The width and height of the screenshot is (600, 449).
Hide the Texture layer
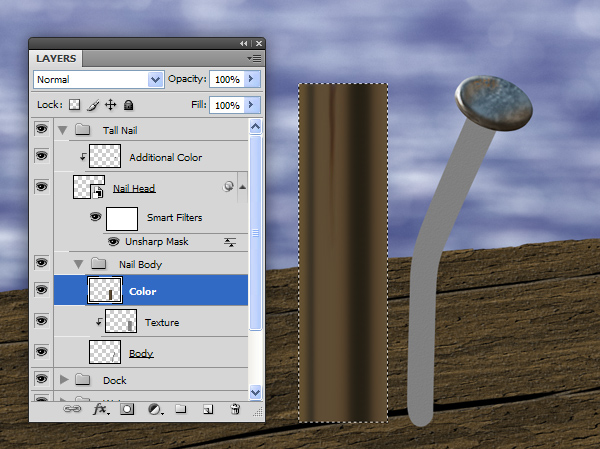[42, 320]
